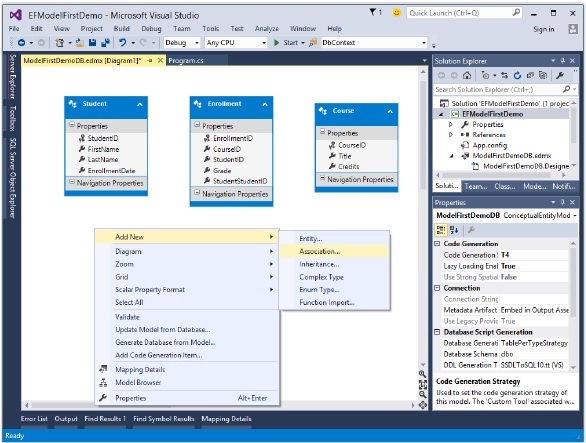Click the Save All toolbar icon
586x443 pixels.
pyautogui.click(x=106, y=43)
